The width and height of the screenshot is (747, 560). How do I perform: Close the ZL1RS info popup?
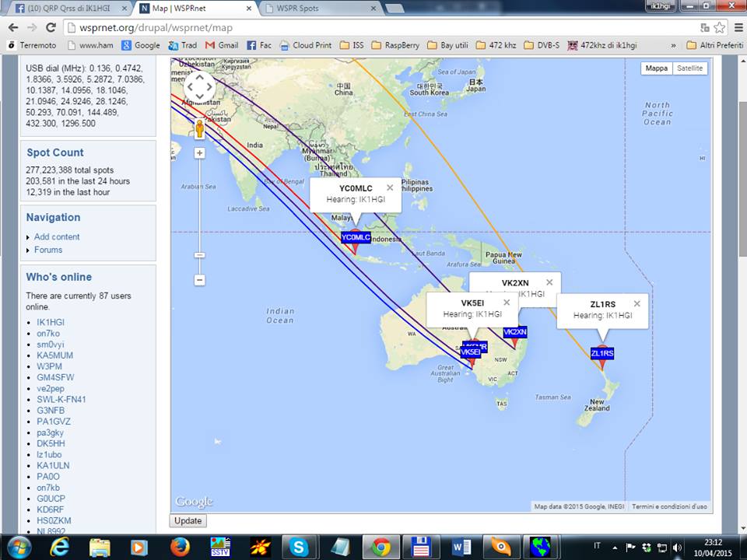tap(637, 303)
